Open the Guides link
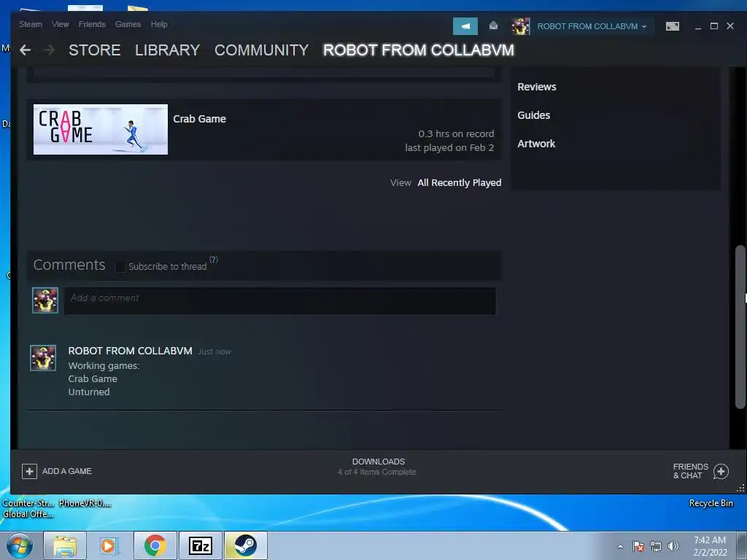 pos(533,115)
